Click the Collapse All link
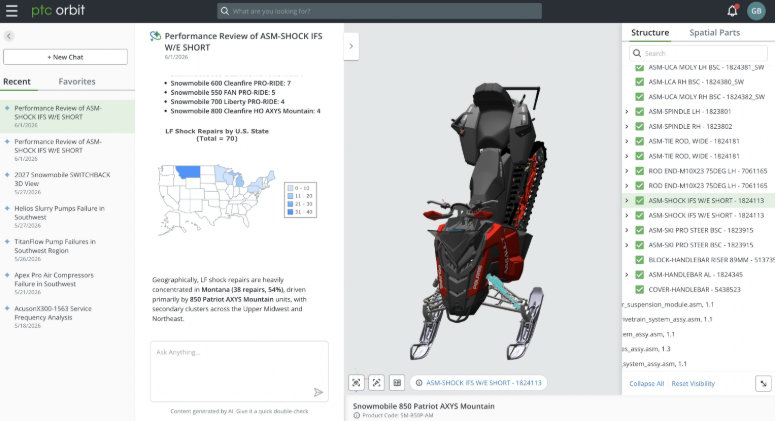This screenshot has width=779, height=421. (x=646, y=384)
